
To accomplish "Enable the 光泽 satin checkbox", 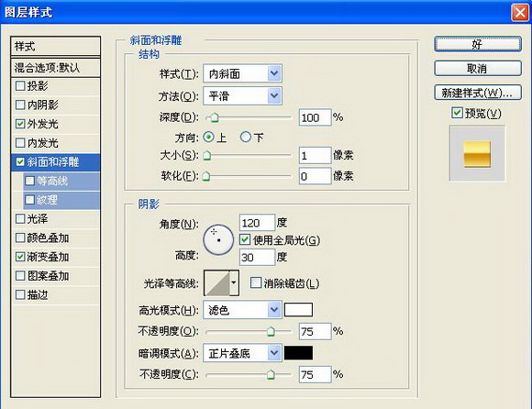I will (20, 219).
